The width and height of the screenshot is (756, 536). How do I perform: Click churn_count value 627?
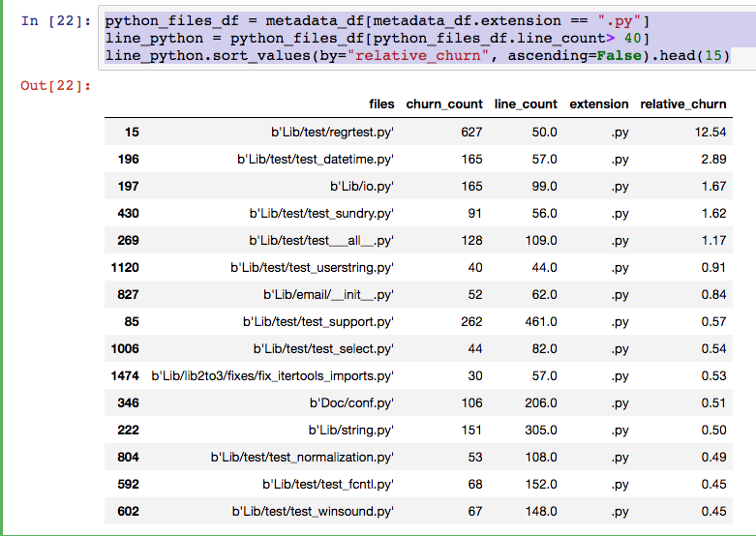(x=471, y=133)
